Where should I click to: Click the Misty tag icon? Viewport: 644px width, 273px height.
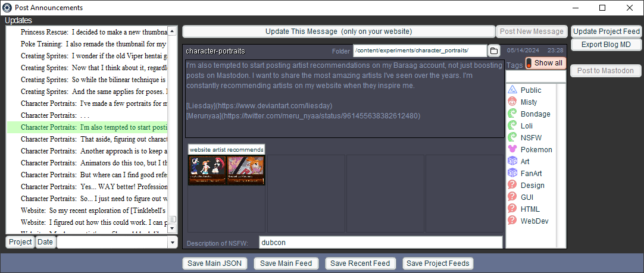pos(512,102)
